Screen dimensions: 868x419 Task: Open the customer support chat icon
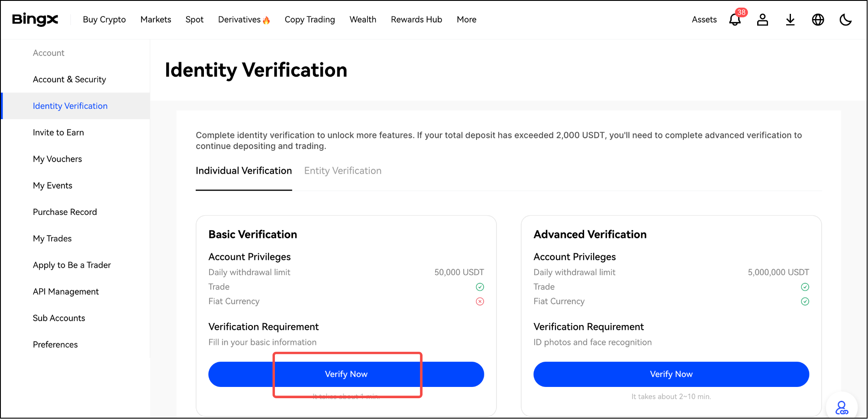(x=842, y=407)
